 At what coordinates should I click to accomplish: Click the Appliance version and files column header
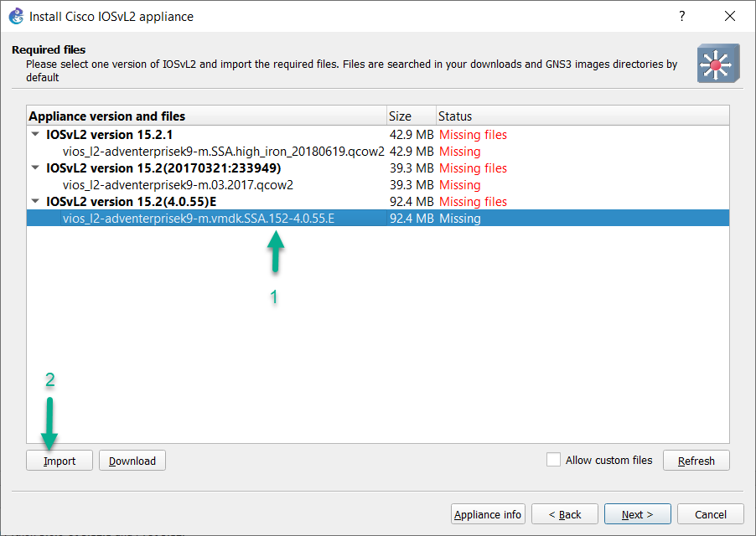point(207,116)
